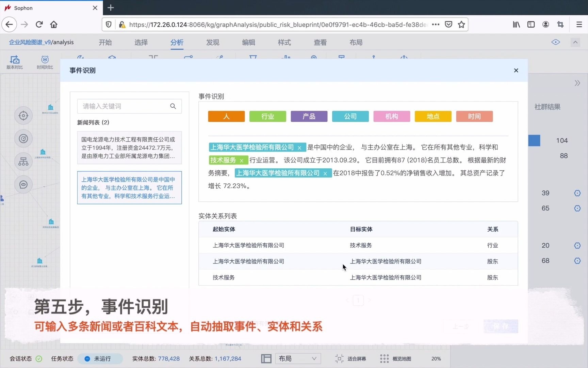
Task: Select the 发现 menu tab
Action: (x=213, y=43)
